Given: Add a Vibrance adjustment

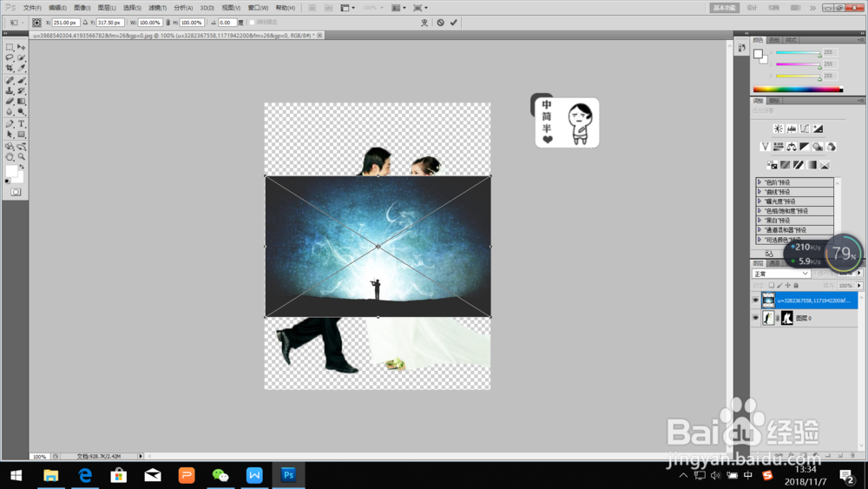Looking at the screenshot, I should (765, 147).
